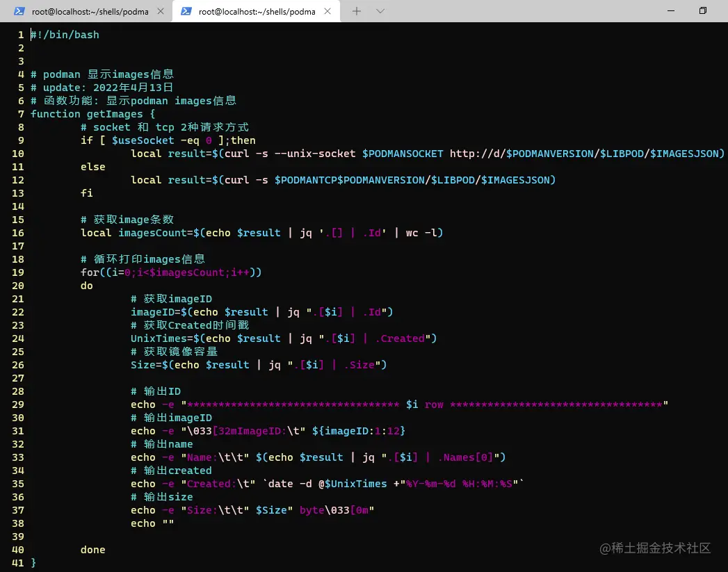Click the '# 获取镜像容量' comment
Viewport: 728px width, 572px height.
tap(174, 352)
